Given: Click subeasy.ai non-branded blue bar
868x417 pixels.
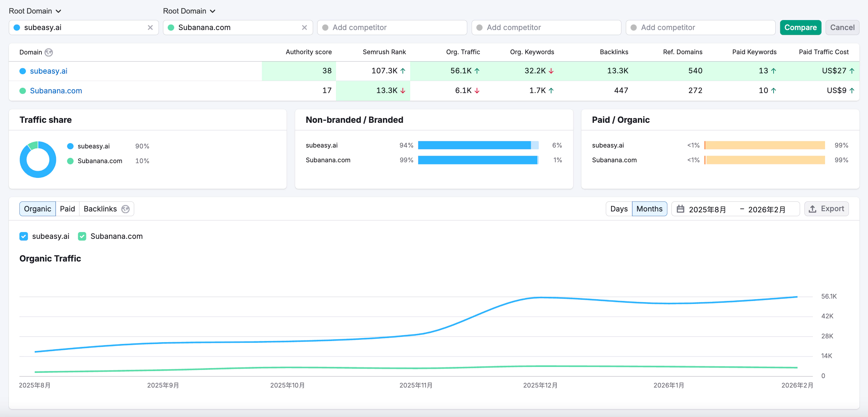Looking at the screenshot, I should click(474, 145).
